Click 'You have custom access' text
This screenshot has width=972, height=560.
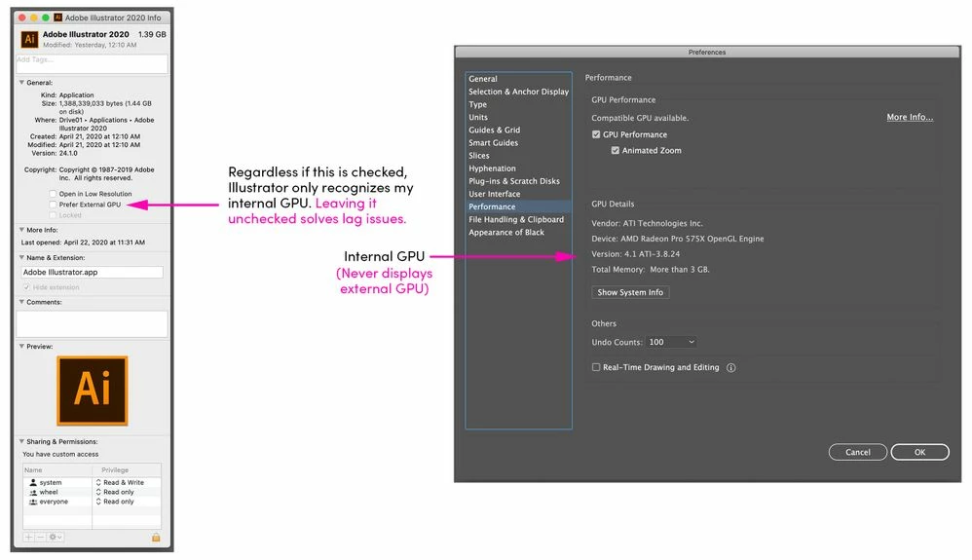[x=60, y=455]
